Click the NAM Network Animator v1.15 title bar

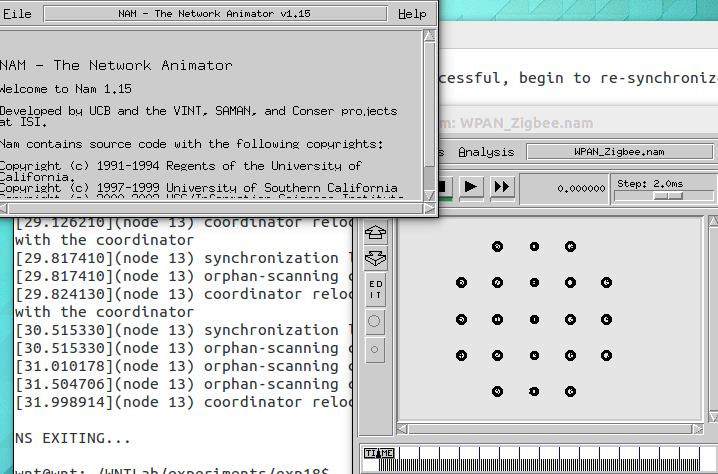pos(215,14)
